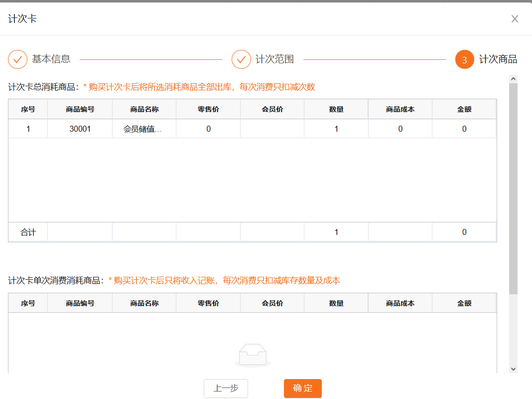The image size is (532, 399).
Task: Click 零售价 header in top table
Action: [208, 109]
